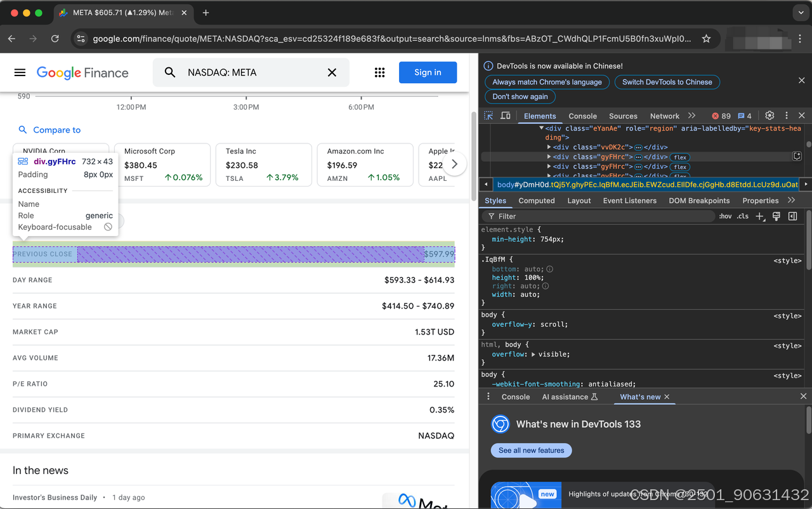Select the Layout tab
812x509 pixels.
[579, 201]
